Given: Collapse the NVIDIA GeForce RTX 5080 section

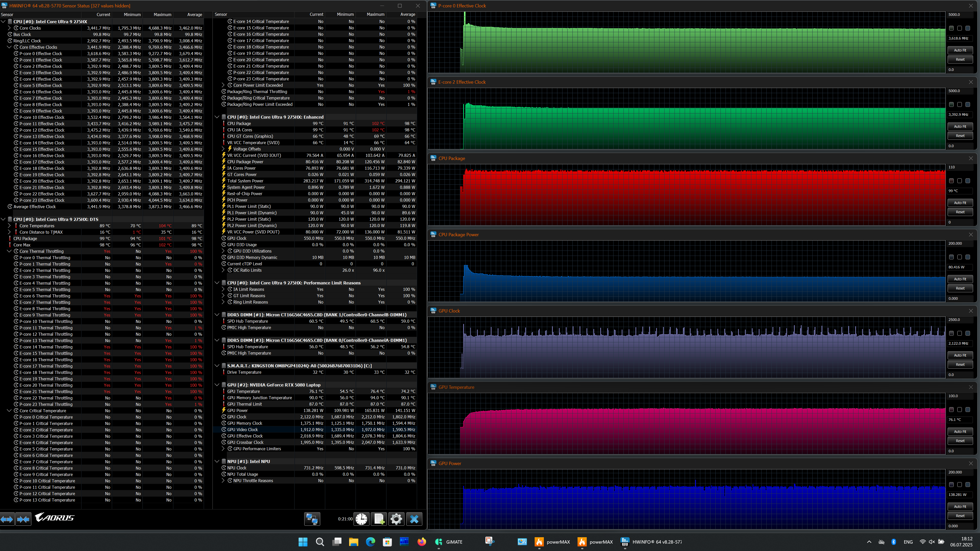Looking at the screenshot, I should point(217,385).
